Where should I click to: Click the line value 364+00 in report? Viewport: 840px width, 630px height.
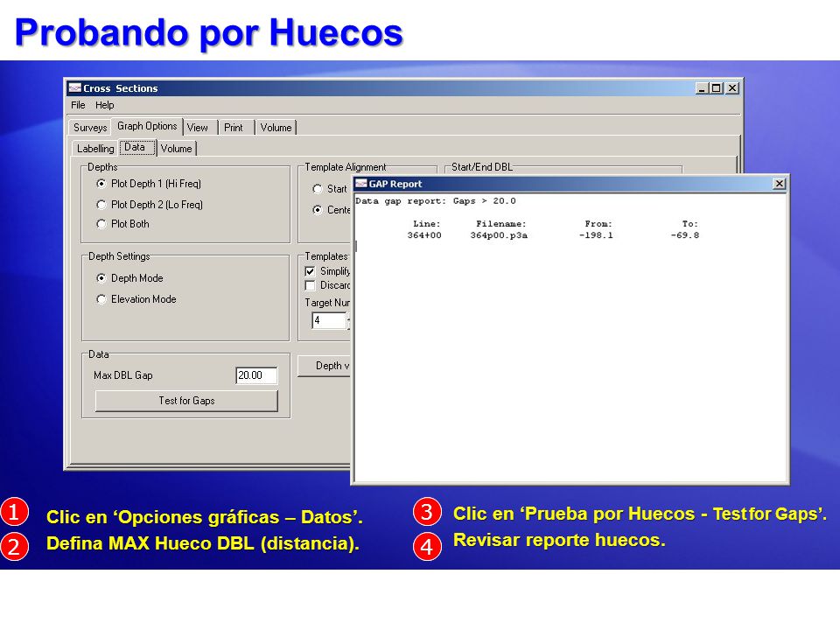(424, 235)
